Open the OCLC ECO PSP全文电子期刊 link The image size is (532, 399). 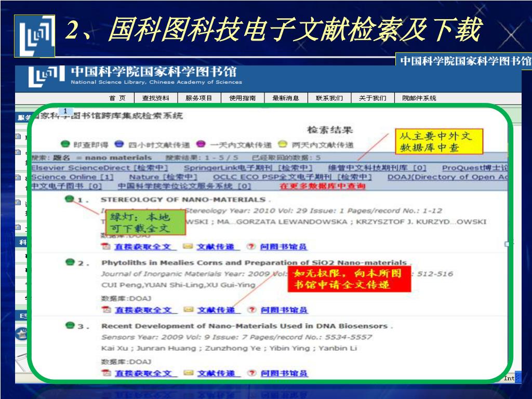coord(292,177)
